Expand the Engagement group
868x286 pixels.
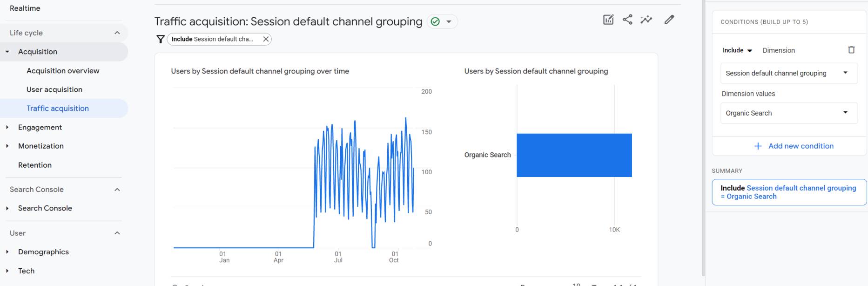click(x=7, y=127)
